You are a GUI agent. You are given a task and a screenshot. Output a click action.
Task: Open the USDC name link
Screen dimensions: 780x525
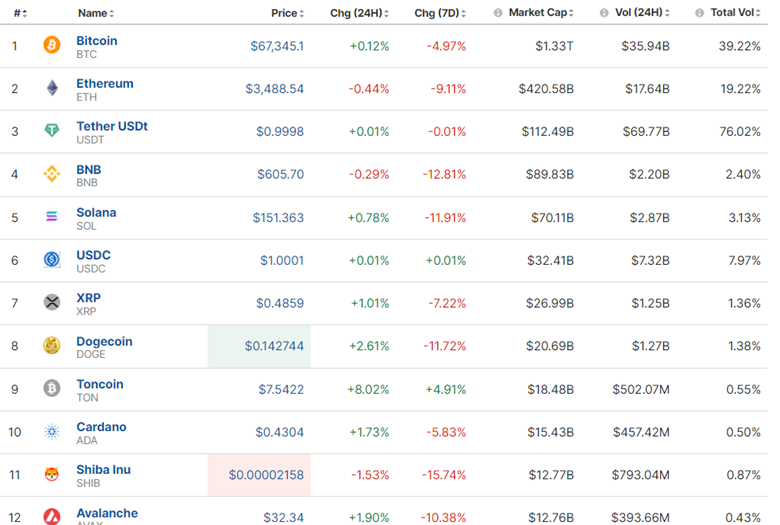[x=94, y=255]
